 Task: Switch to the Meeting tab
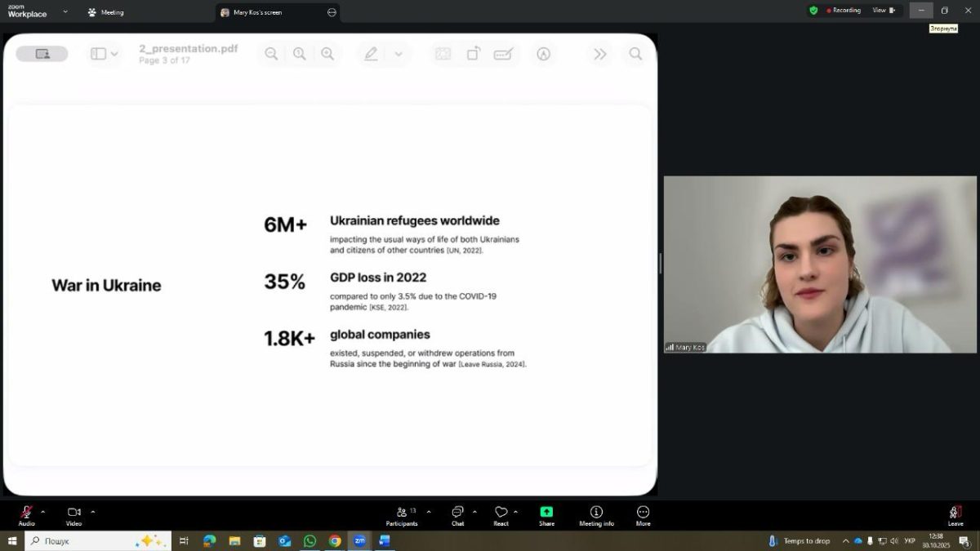coord(106,12)
